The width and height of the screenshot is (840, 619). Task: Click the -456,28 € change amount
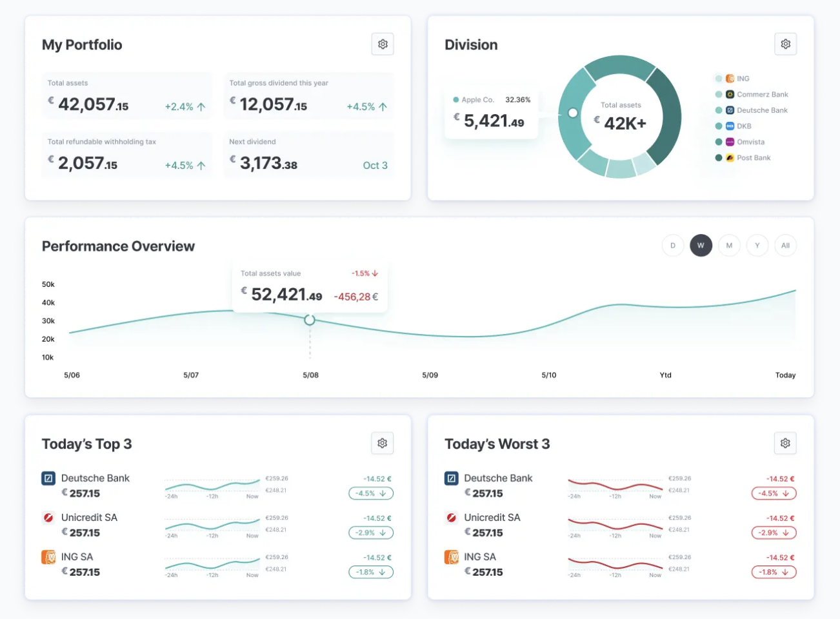[x=356, y=297]
